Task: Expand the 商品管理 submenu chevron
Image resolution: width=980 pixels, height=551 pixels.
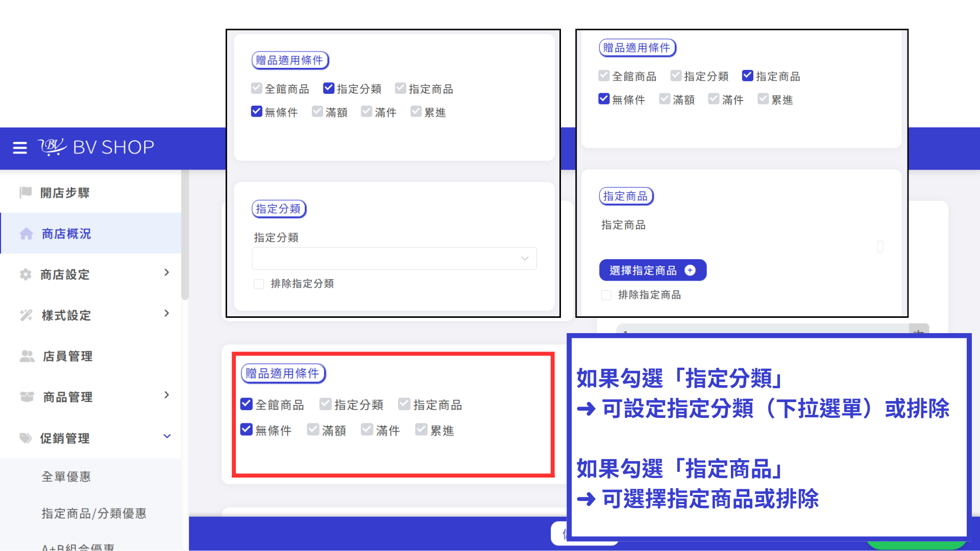Action: [167, 395]
